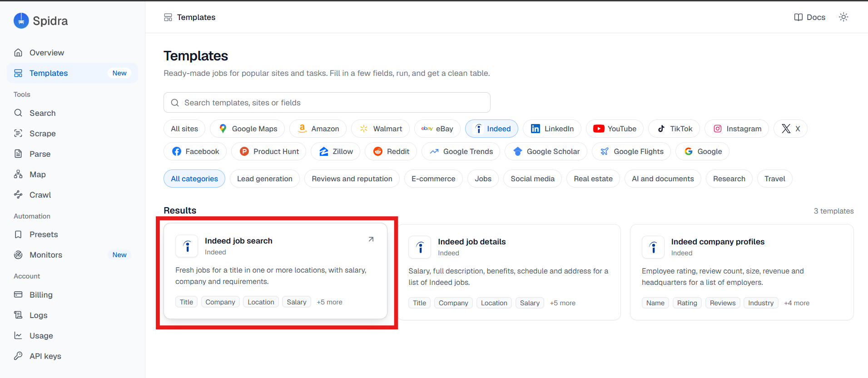The height and width of the screenshot is (378, 868).
Task: Select the Lead generation category
Action: (x=265, y=179)
